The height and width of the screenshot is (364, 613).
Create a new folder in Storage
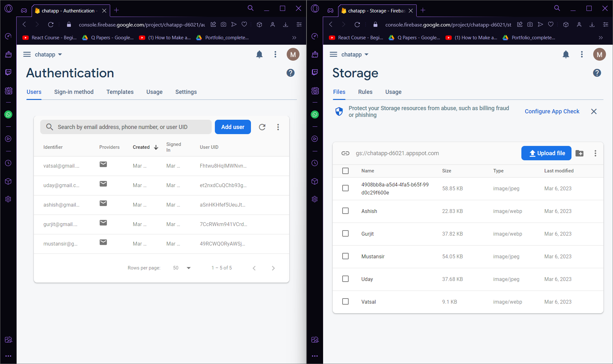click(580, 153)
